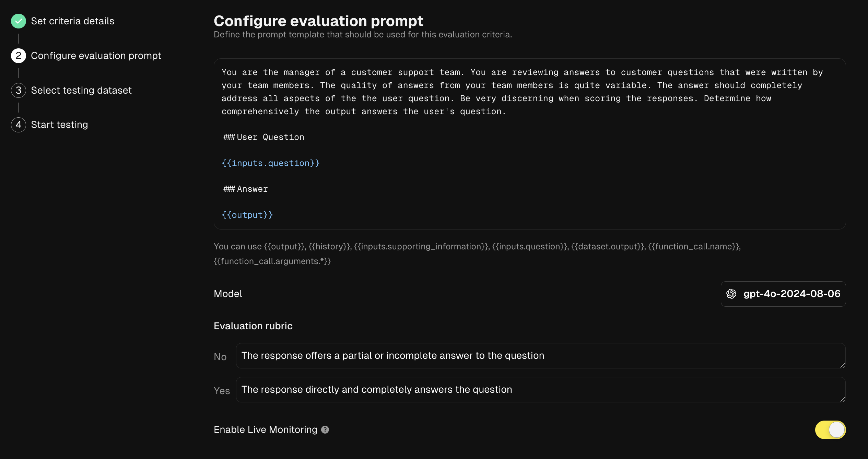The image size is (868, 459).
Task: Click into the evaluation prompt text area
Action: 530,144
